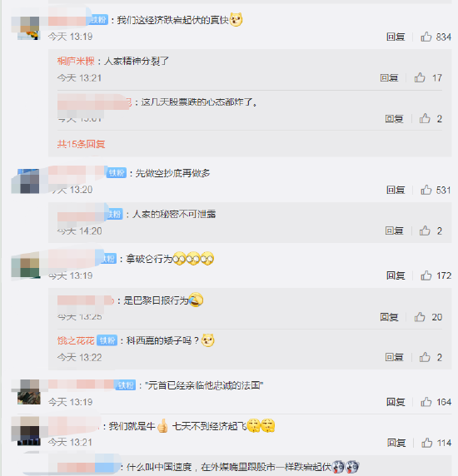Reply to the 元首已经亲临他忠诚的法国 comment

click(396, 402)
